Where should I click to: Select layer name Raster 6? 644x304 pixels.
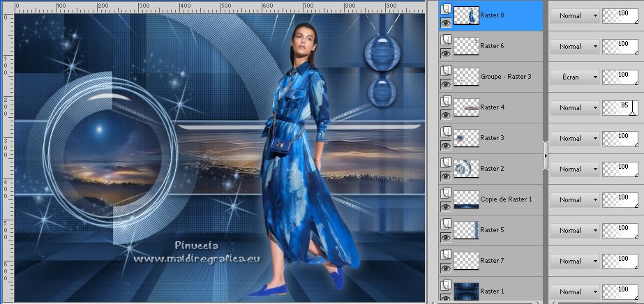coord(492,46)
